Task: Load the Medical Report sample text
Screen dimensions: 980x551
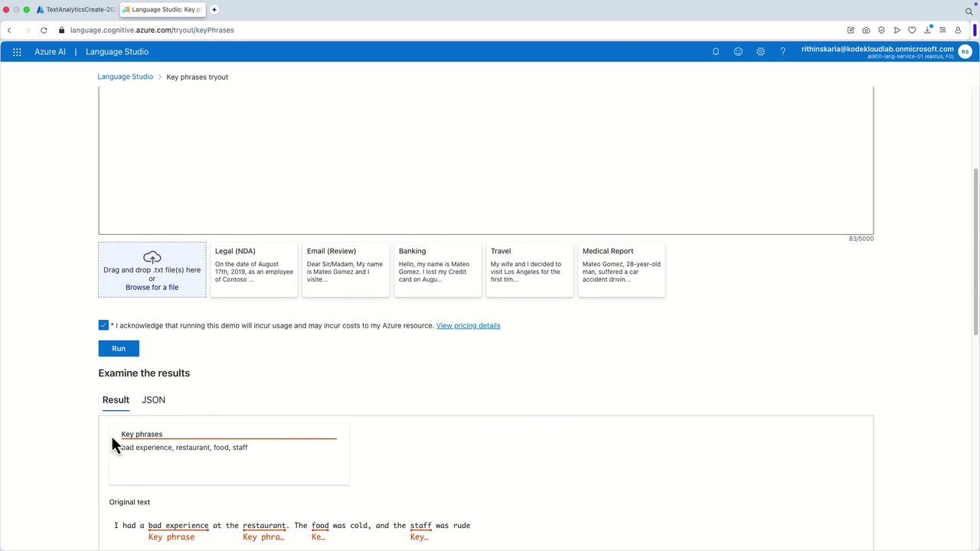Action: (622, 269)
